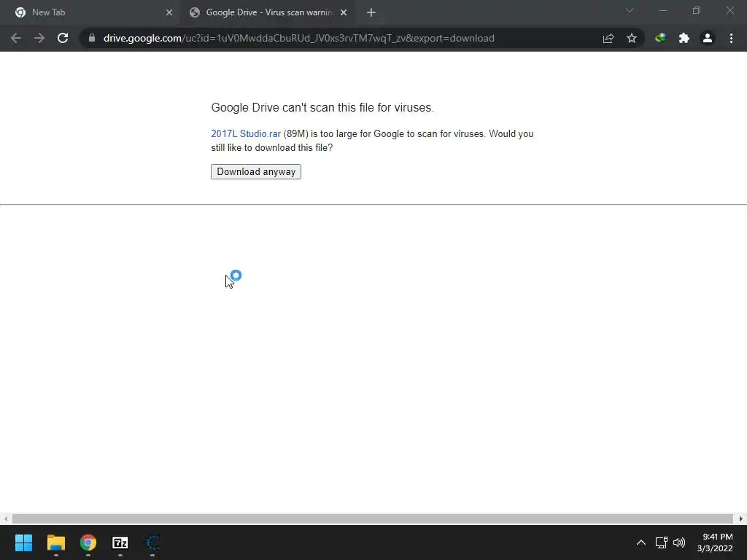Reload the Google Drive page
The height and width of the screenshot is (560, 747).
click(x=63, y=38)
